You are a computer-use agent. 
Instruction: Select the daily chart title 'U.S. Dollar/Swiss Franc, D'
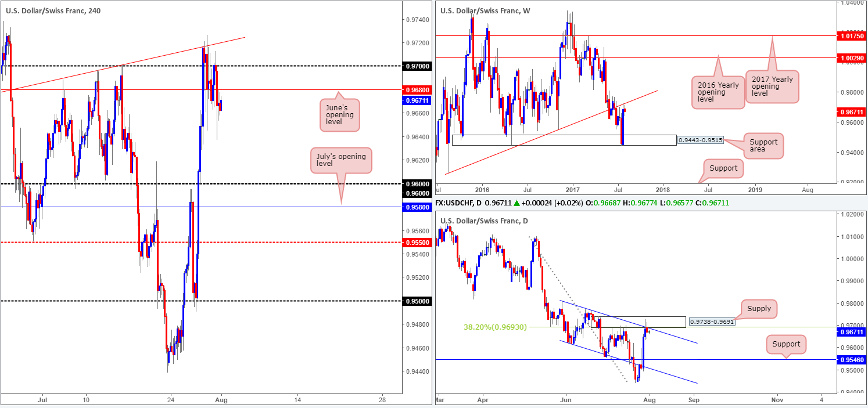click(485, 221)
